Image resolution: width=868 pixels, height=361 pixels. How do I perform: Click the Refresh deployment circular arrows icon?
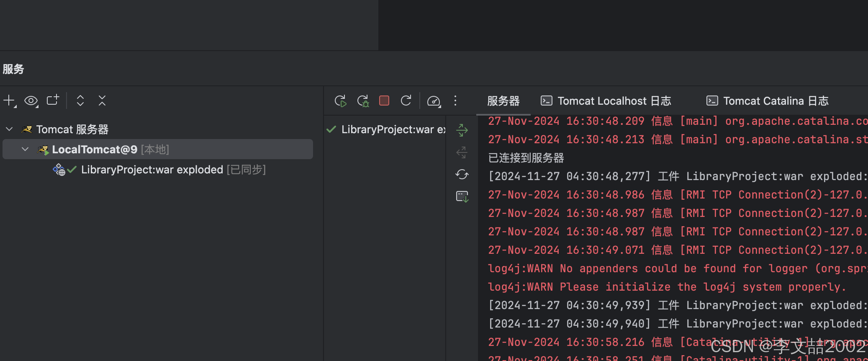(x=462, y=174)
